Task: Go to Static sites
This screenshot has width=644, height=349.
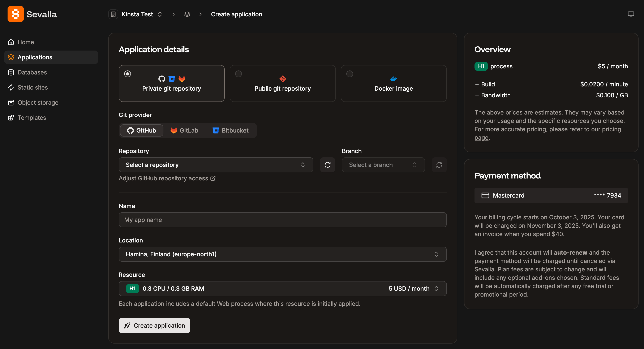Action: click(x=33, y=87)
